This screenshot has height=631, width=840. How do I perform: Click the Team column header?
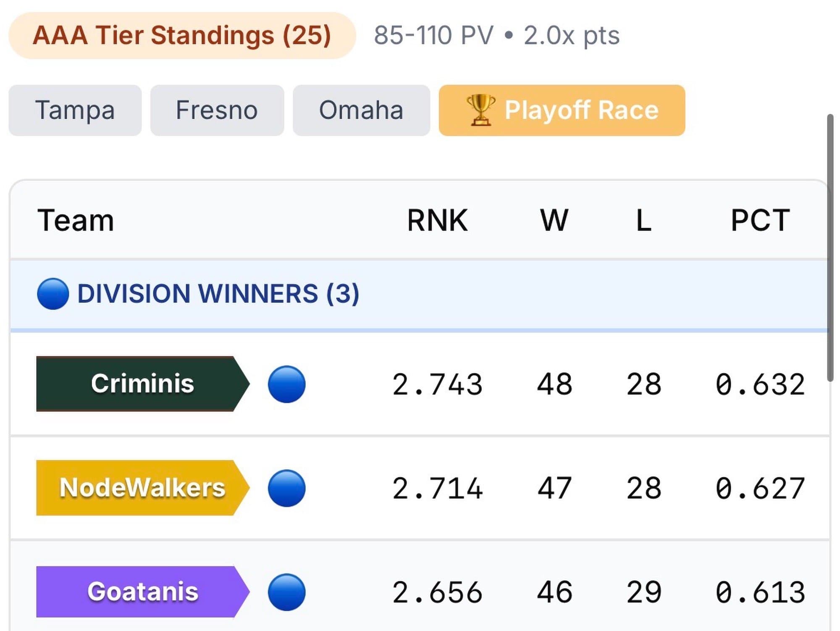coord(76,220)
